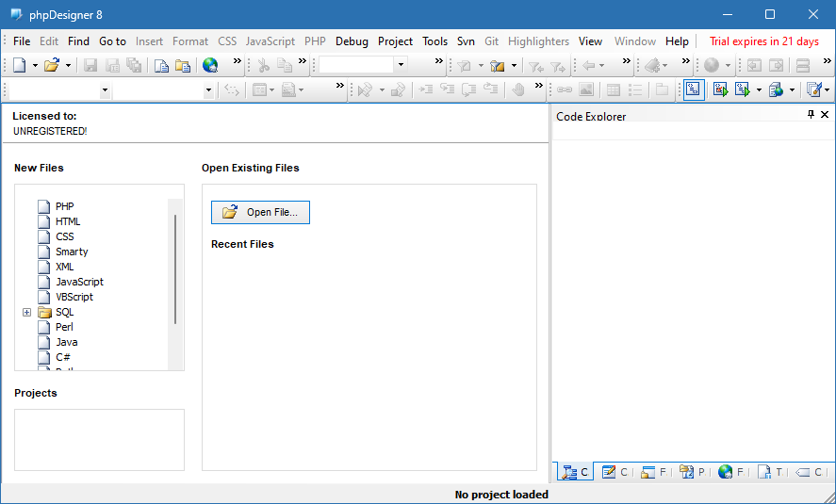Click the grayed Copy icon beside scissors
Image resolution: width=836 pixels, height=504 pixels.
tap(285, 65)
